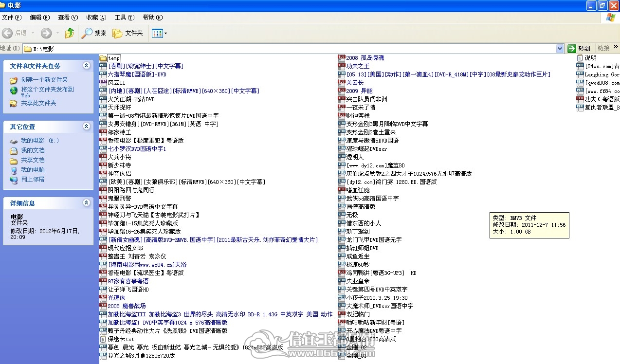Select file icon of 新少林寺
The height and width of the screenshot is (364, 620).
coord(103,165)
